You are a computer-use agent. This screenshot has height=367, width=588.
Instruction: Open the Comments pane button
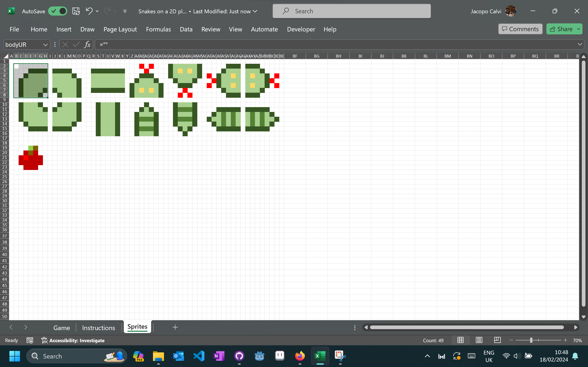click(x=520, y=29)
